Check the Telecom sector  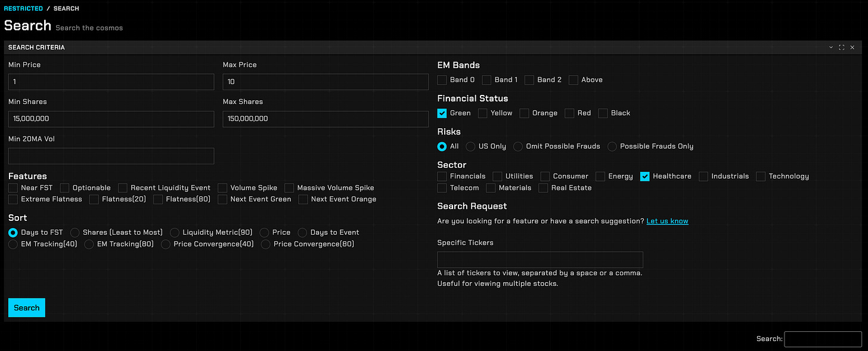[442, 188]
